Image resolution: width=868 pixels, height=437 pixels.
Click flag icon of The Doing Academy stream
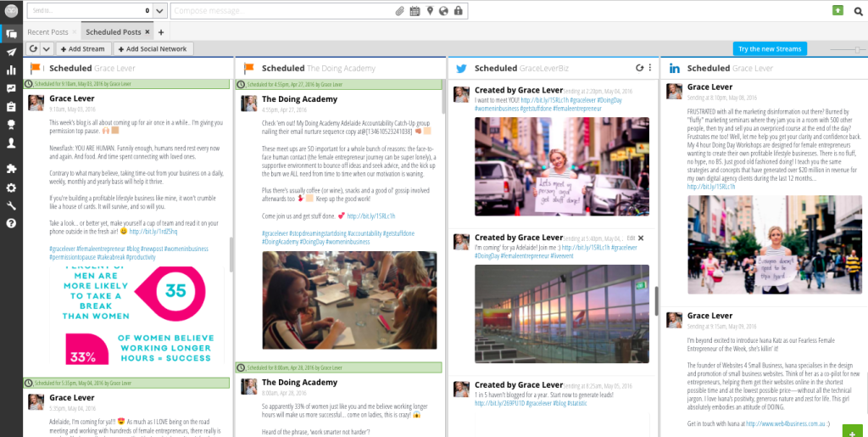pos(249,68)
